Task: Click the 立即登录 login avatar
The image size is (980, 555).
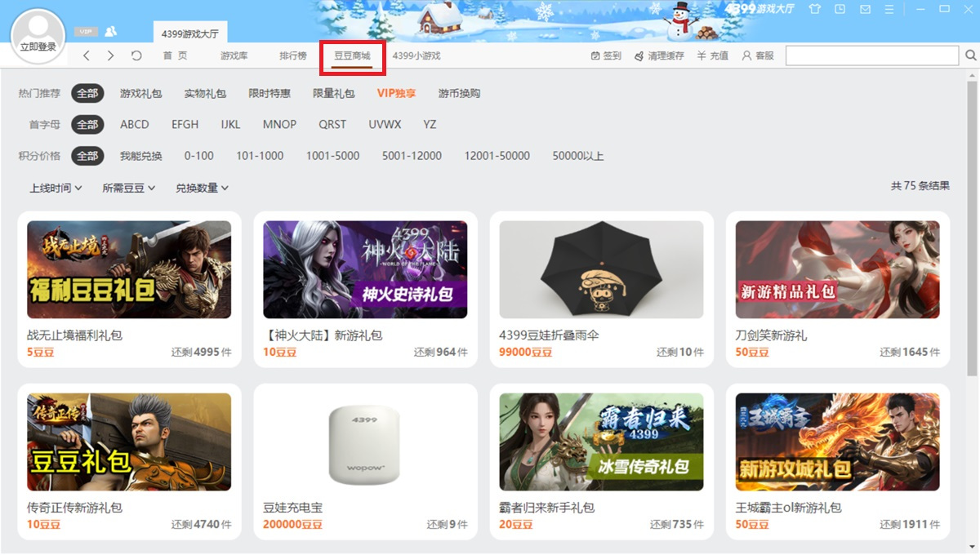Action: tap(38, 38)
